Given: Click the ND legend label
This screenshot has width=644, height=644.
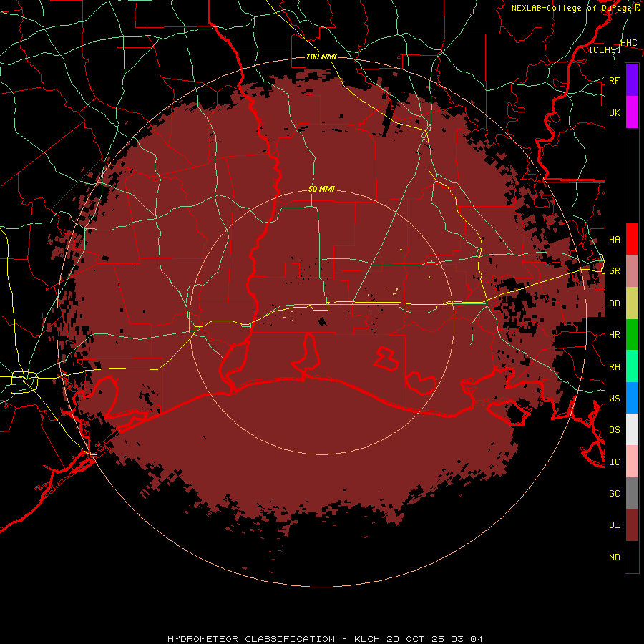Looking at the screenshot, I should coord(614,557).
